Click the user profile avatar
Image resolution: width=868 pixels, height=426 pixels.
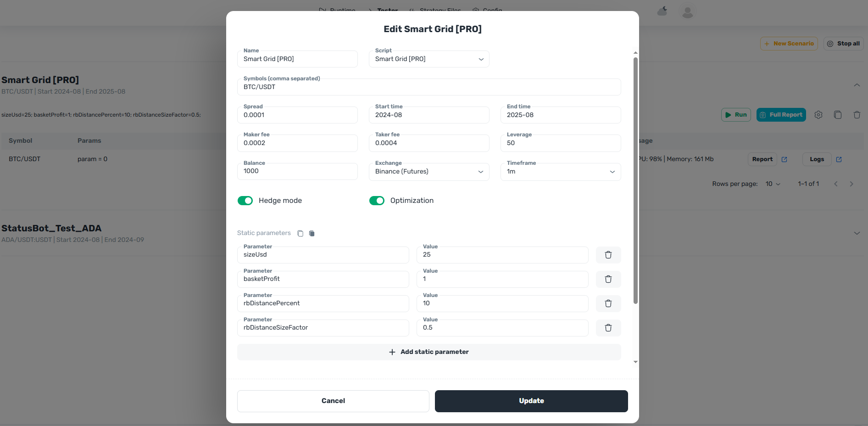687,12
